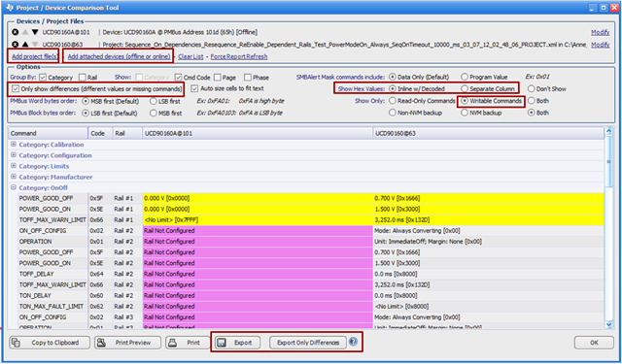Click TON_MAX_FAULT_LIMIT command name
Screen dimensions: 622x364
[x=52, y=306]
